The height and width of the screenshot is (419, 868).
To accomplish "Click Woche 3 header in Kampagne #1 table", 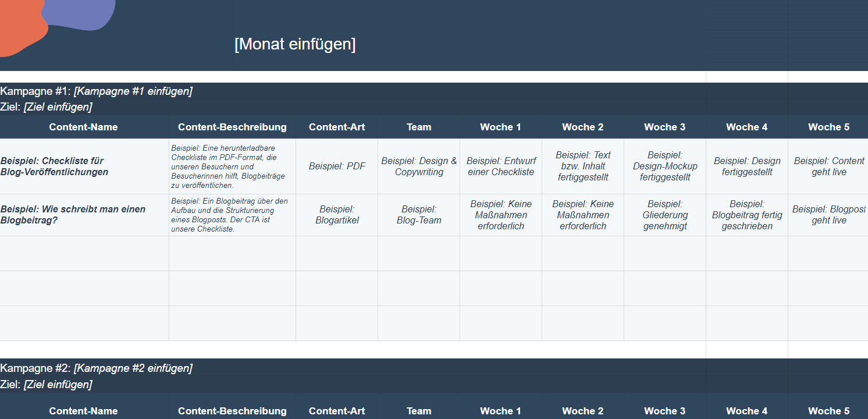I will [x=664, y=127].
